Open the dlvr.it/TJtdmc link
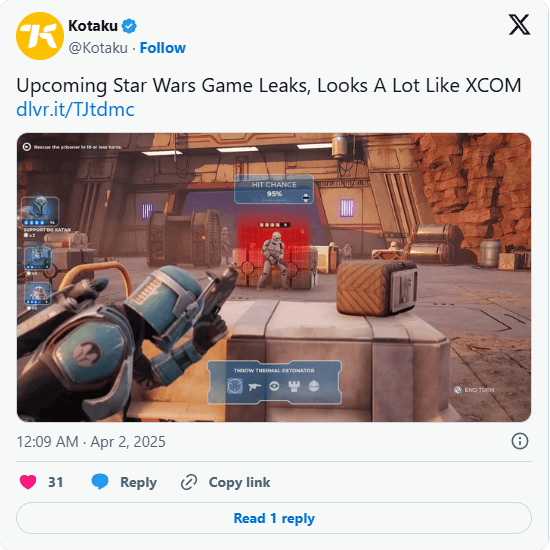Screen dimensions: 550x550 click(x=75, y=109)
